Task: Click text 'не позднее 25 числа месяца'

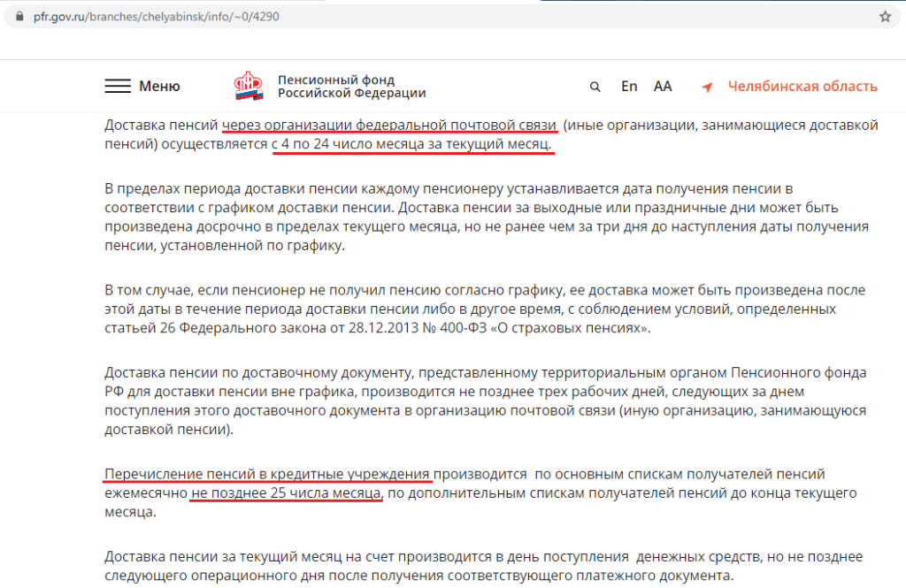Action: (x=286, y=493)
